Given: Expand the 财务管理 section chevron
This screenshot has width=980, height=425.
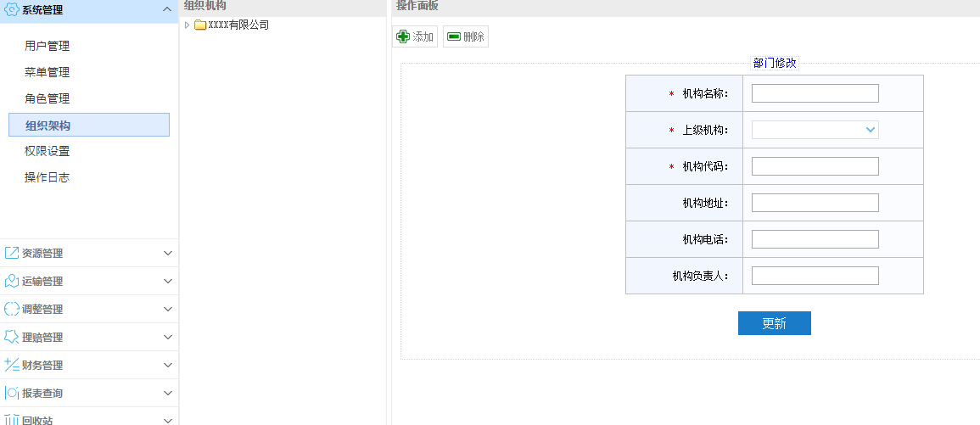Looking at the screenshot, I should 167,365.
